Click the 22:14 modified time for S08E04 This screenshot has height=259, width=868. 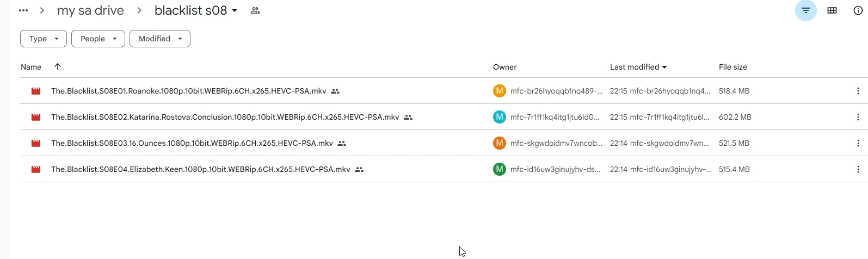(619, 169)
